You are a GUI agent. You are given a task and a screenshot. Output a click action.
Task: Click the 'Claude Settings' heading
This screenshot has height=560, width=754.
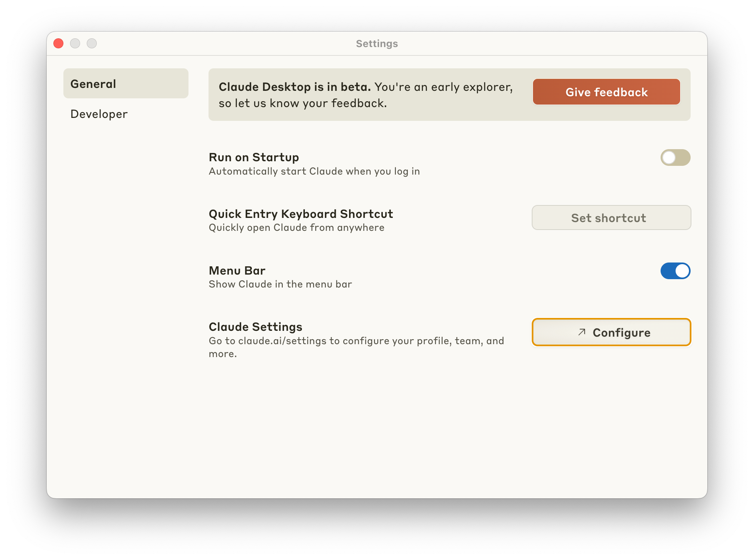click(x=255, y=327)
